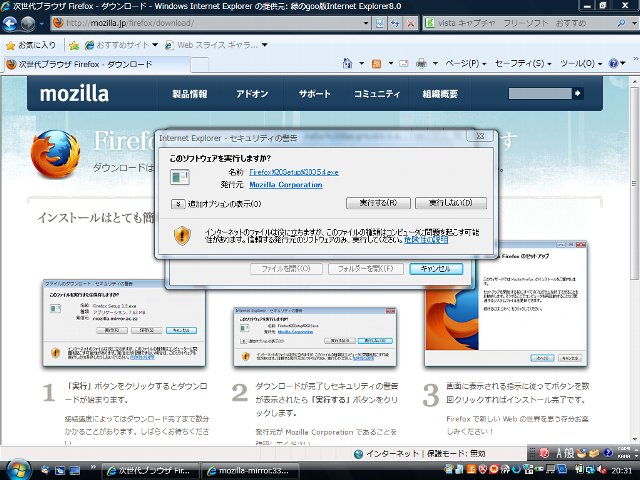This screenshot has height=480, width=640.
Task: Click the read mail icon in command bar
Action: pos(404,63)
